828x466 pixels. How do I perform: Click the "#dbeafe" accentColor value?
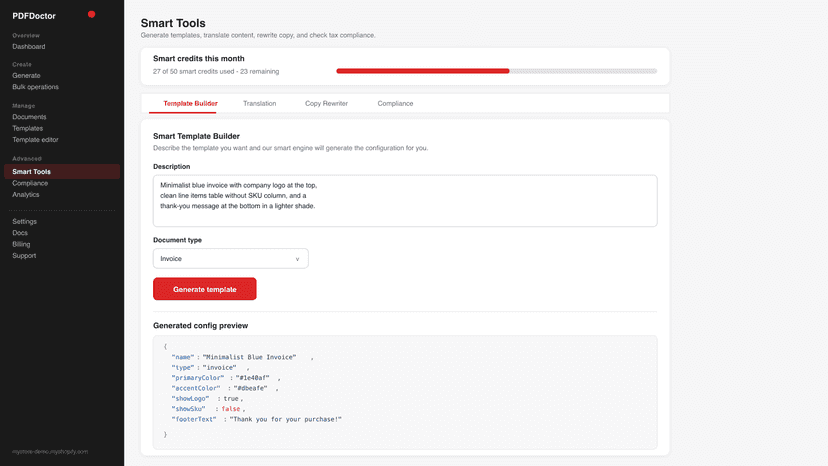[x=250, y=388]
